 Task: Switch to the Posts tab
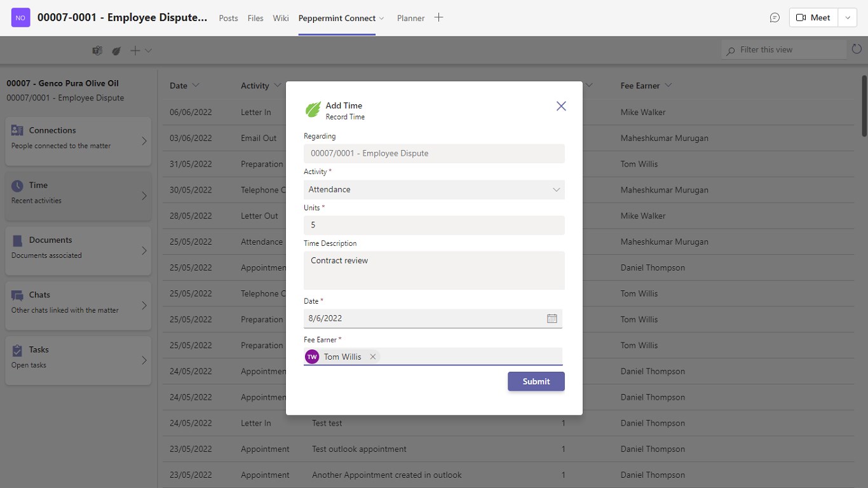click(228, 18)
